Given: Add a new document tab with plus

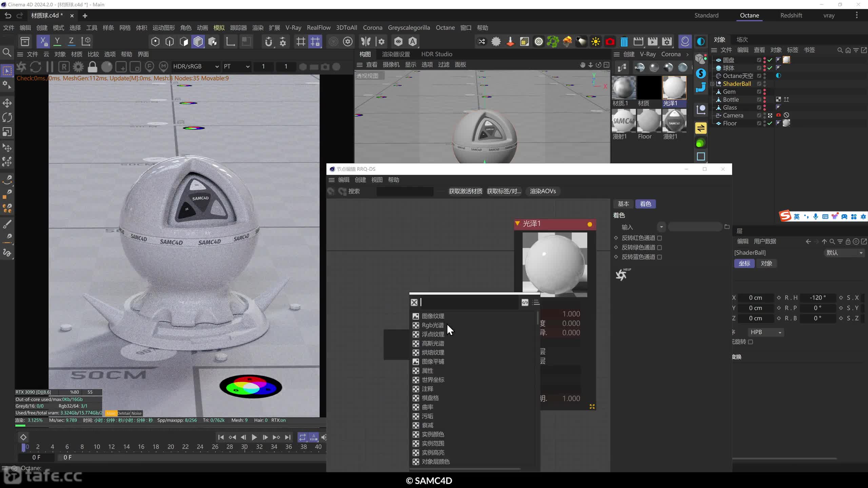Looking at the screenshot, I should (x=85, y=16).
